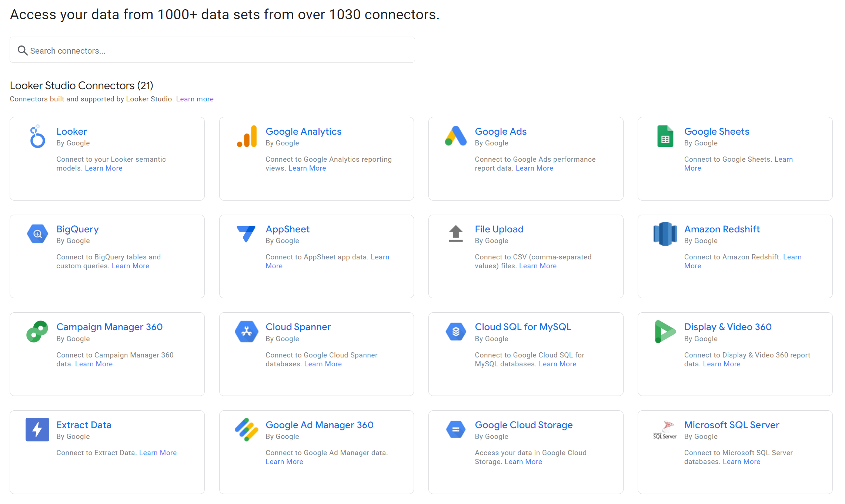Click the File Upload arrow icon
The width and height of the screenshot is (845, 504).
pyautogui.click(x=455, y=234)
